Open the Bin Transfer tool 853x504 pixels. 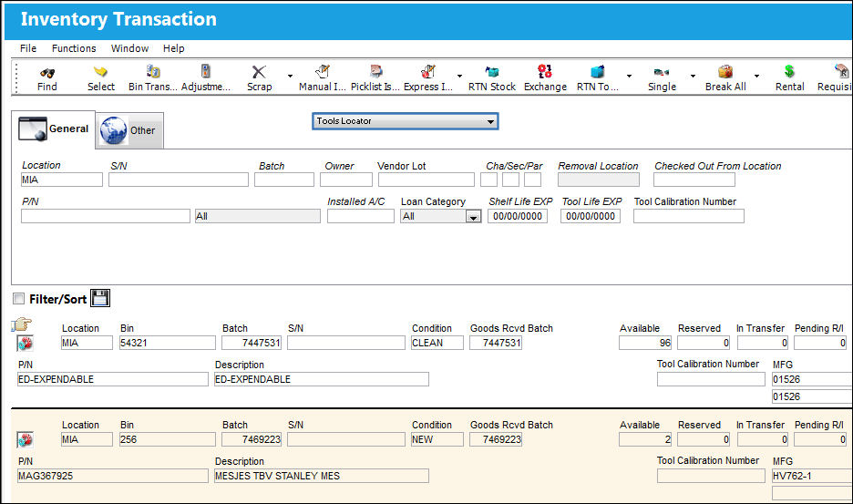pyautogui.click(x=153, y=71)
